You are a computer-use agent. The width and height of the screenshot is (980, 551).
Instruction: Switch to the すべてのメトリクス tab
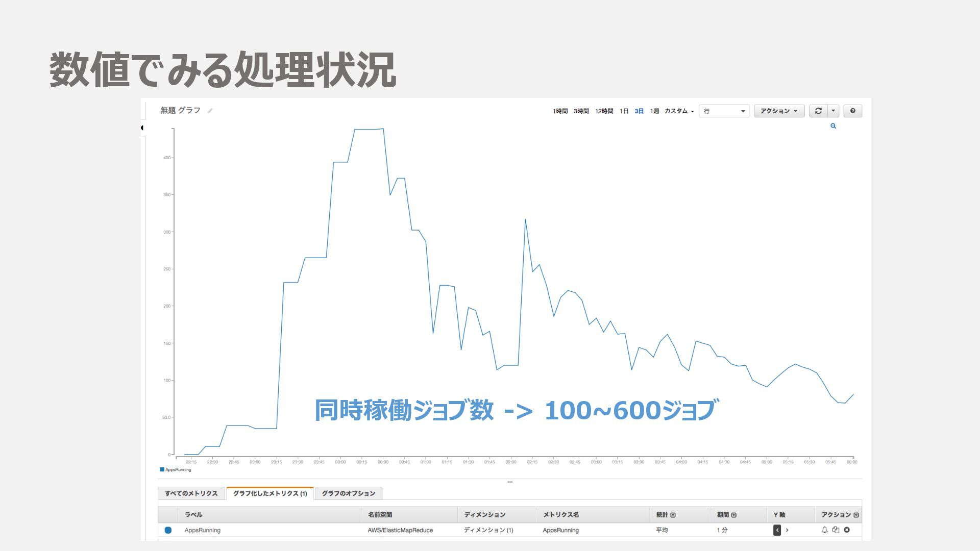point(191,493)
